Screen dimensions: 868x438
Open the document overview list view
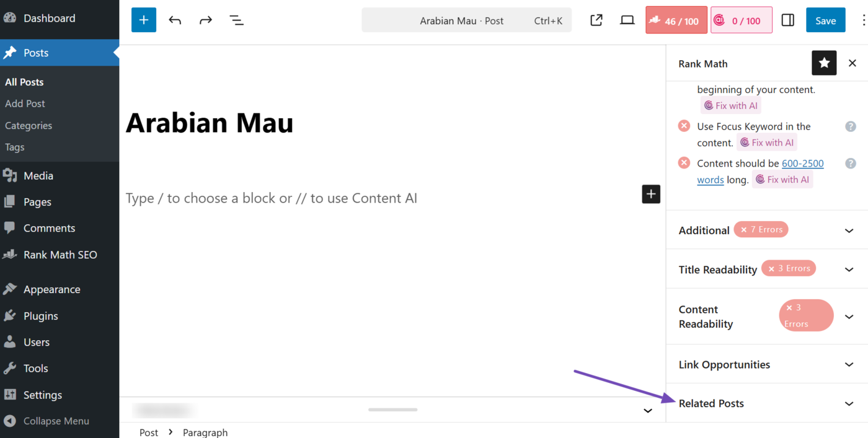(237, 20)
